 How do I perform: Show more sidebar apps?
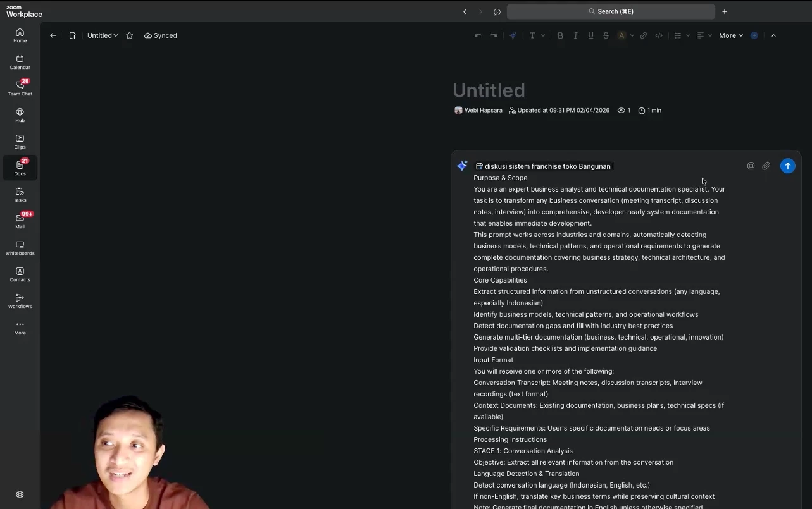click(x=20, y=328)
